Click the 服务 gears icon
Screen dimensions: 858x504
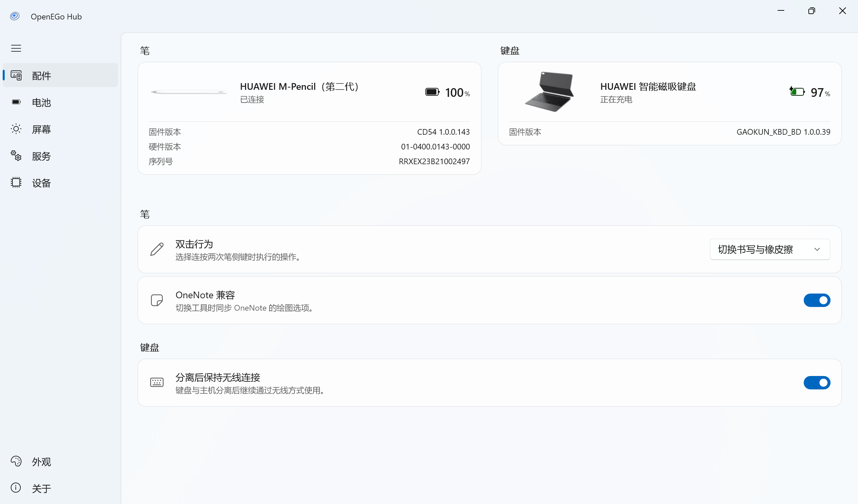tap(16, 155)
